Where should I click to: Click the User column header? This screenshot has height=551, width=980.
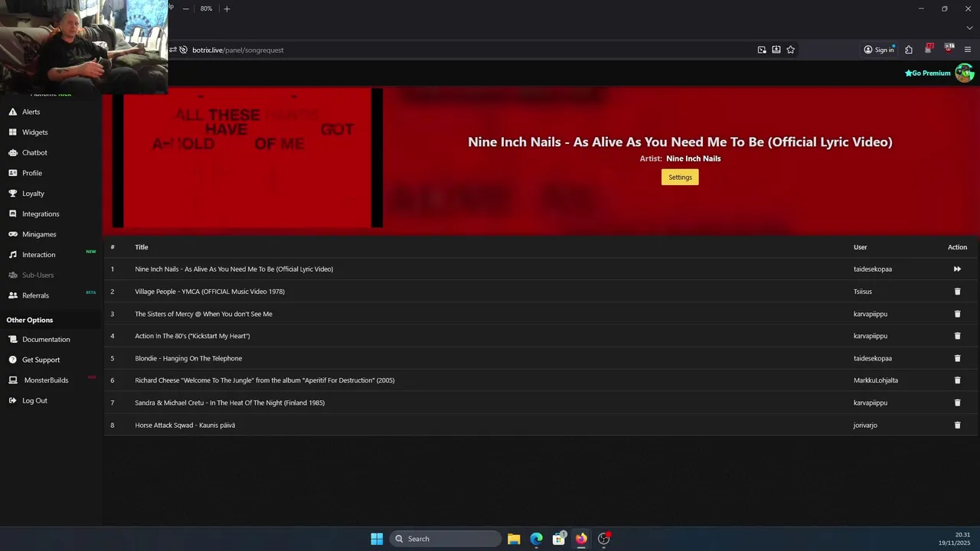[x=861, y=247]
